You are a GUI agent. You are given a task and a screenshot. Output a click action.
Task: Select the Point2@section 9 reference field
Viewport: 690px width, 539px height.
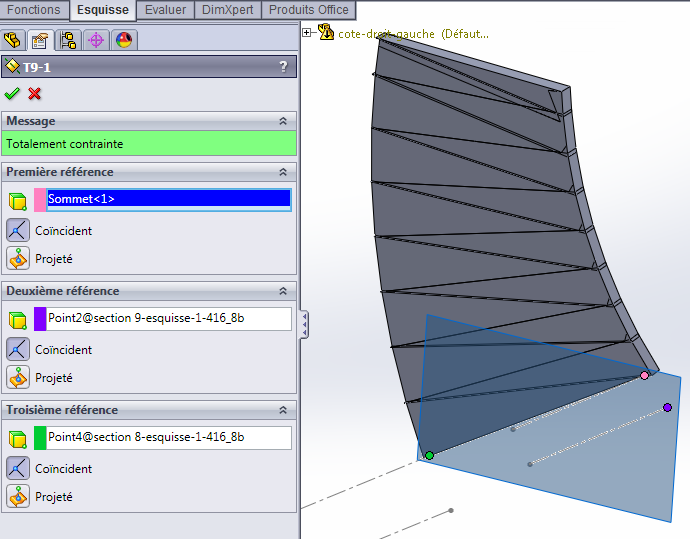coord(169,318)
